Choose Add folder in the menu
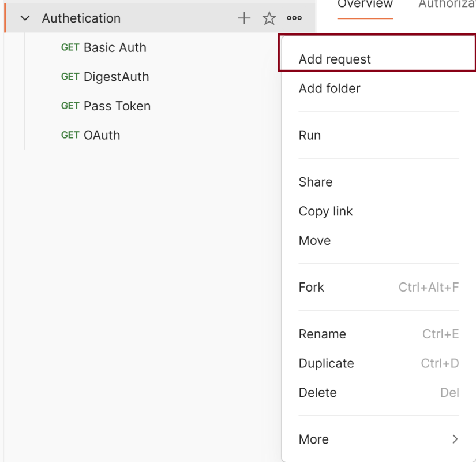This screenshot has height=462, width=476. click(x=329, y=88)
